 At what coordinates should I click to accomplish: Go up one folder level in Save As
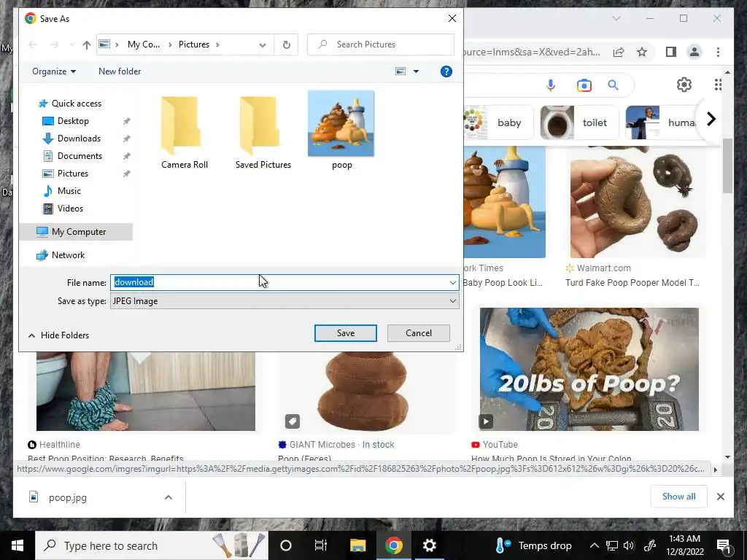[86, 44]
